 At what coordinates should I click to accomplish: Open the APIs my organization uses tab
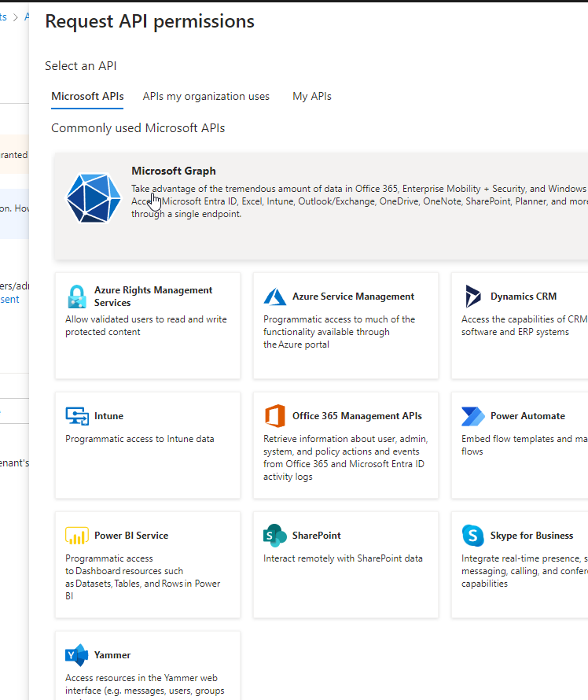coord(206,97)
